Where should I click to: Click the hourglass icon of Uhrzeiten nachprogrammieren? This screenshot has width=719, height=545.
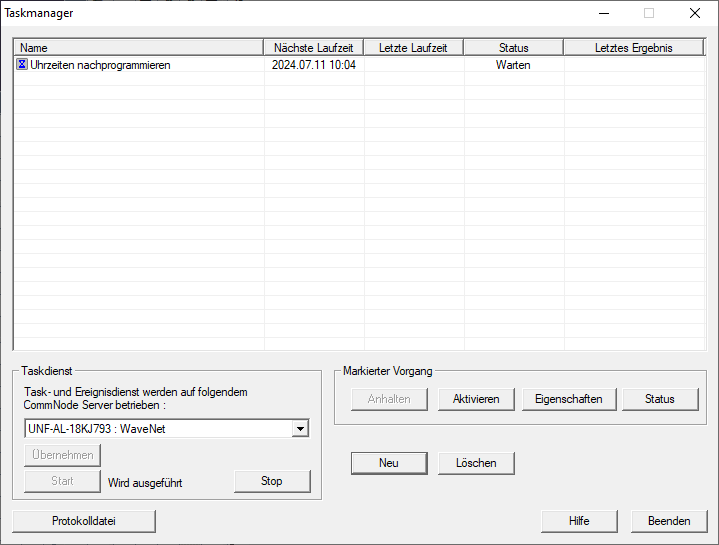pos(22,65)
